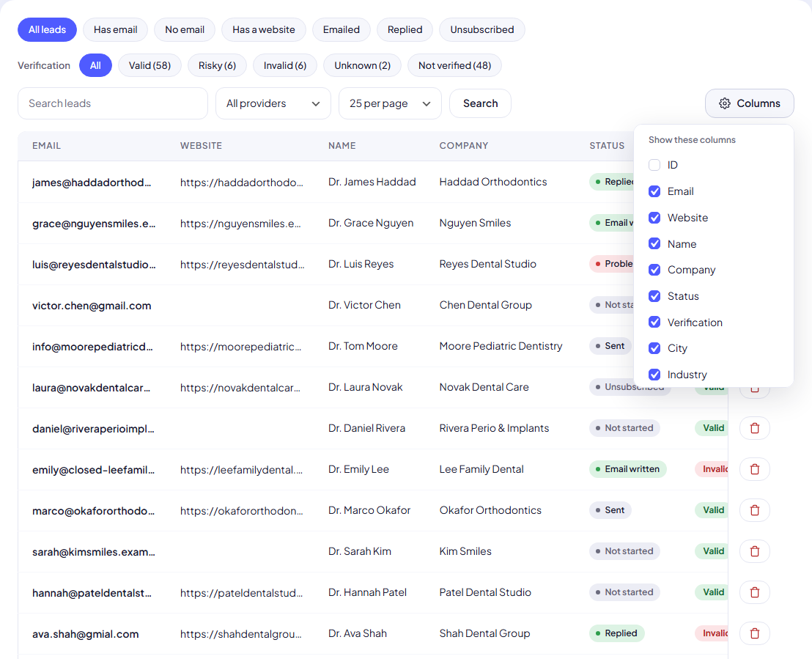The height and width of the screenshot is (659, 812).
Task: Click Sent status for Marco Okafor
Action: point(610,509)
